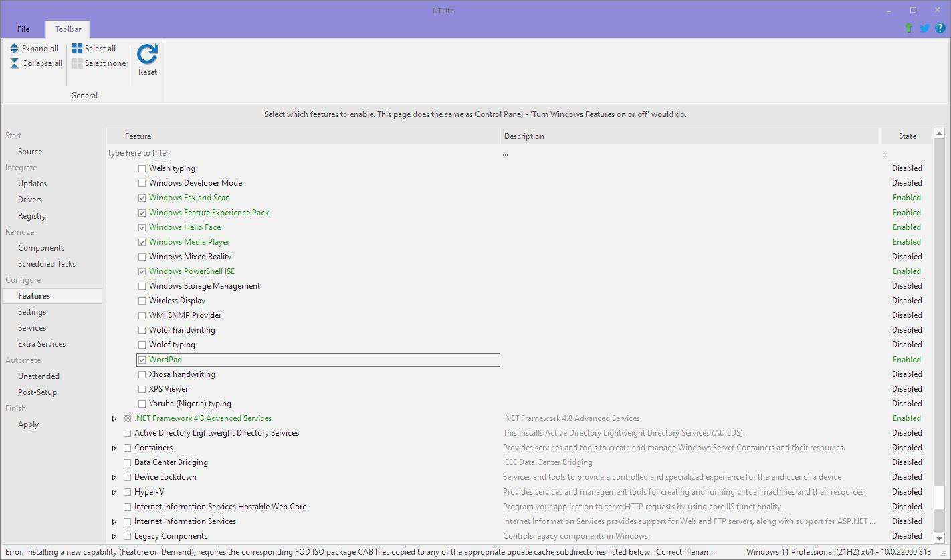This screenshot has height=560, width=951.
Task: Open the Extra Services page
Action: [x=41, y=344]
